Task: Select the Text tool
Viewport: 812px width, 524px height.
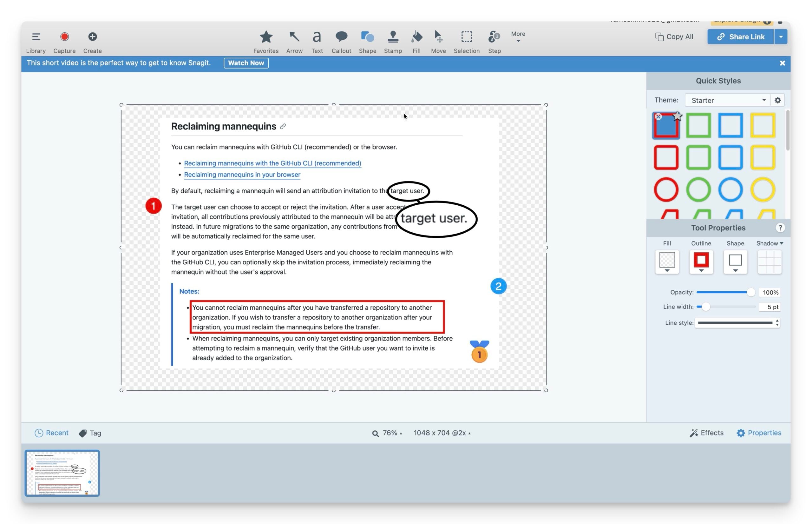Action: coord(317,37)
